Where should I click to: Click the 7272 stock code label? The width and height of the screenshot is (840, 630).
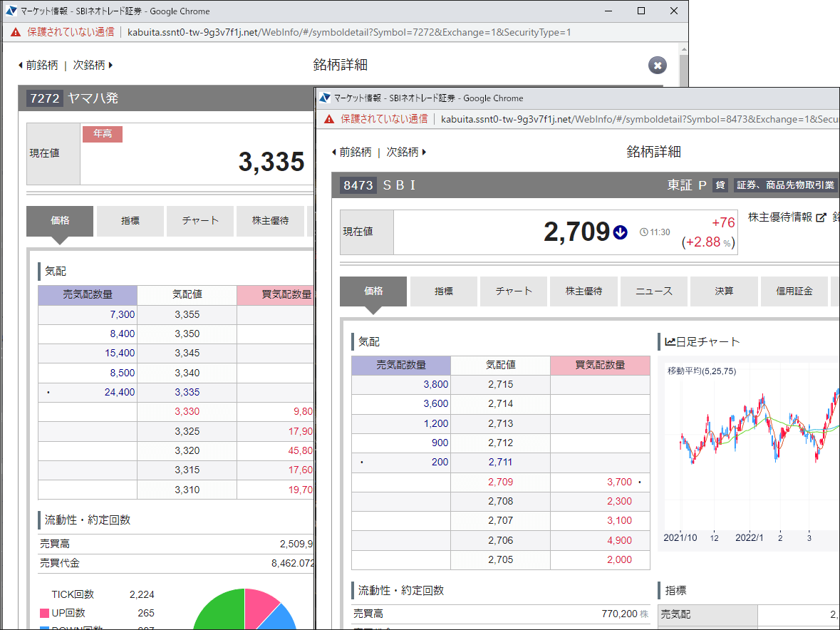point(45,98)
